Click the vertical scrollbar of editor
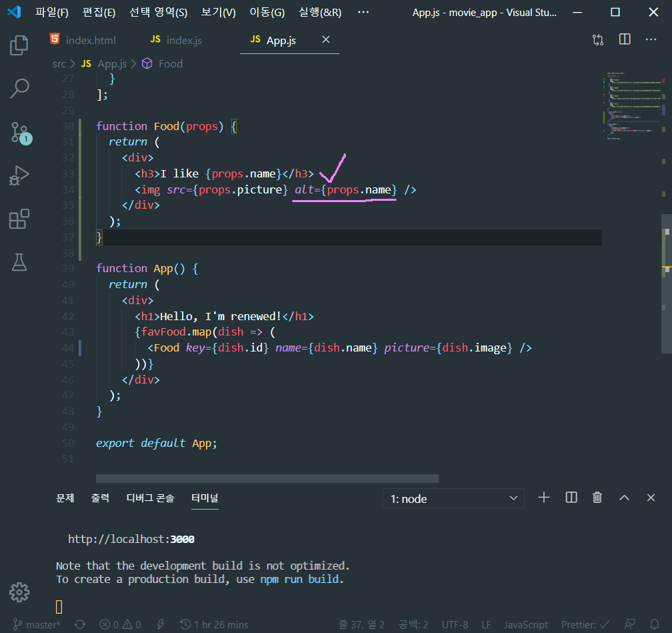Viewport: 672px width, 633px height. (x=667, y=283)
